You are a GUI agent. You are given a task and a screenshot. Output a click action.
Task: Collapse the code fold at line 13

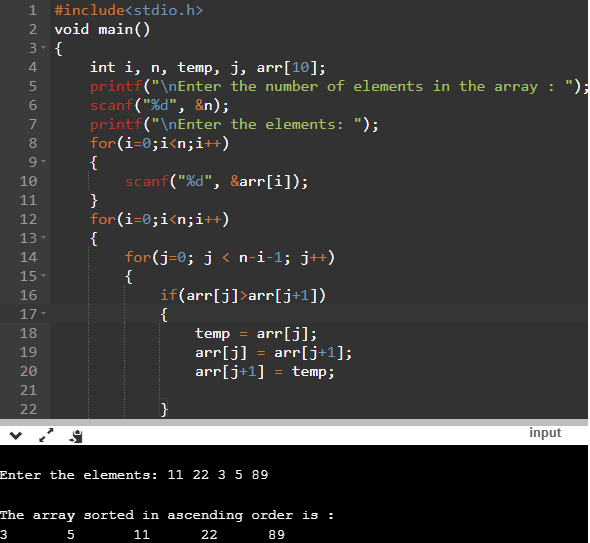click(44, 237)
